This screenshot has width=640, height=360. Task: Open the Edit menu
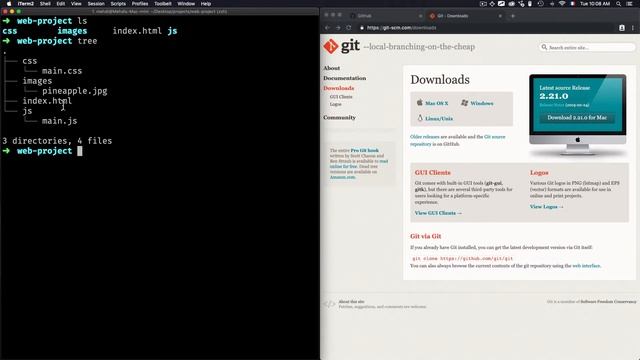pos(61,4)
